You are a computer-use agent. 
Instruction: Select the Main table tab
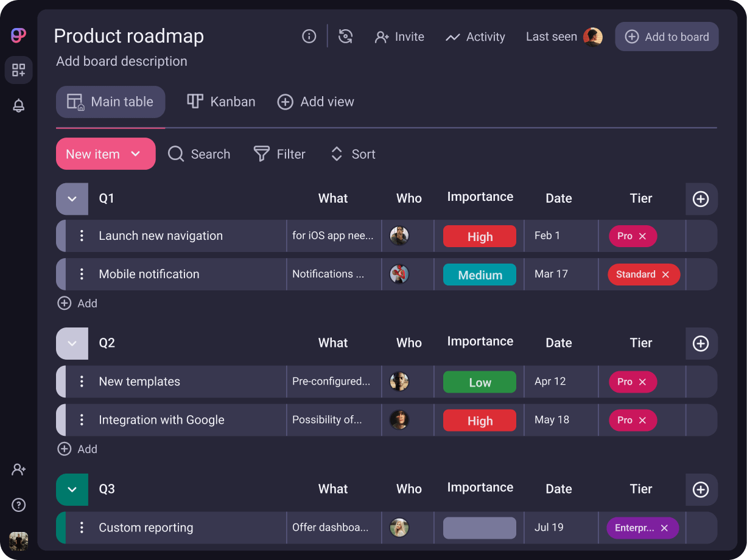coord(110,101)
